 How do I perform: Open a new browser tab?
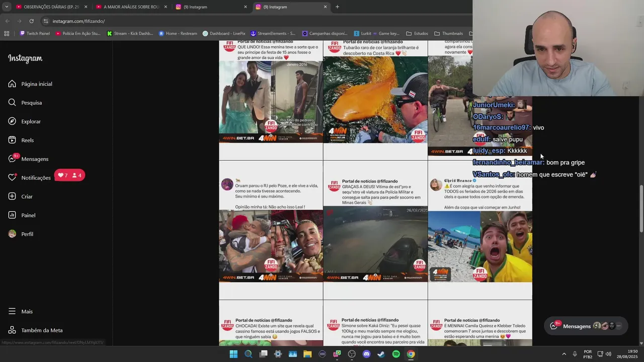[x=337, y=7]
